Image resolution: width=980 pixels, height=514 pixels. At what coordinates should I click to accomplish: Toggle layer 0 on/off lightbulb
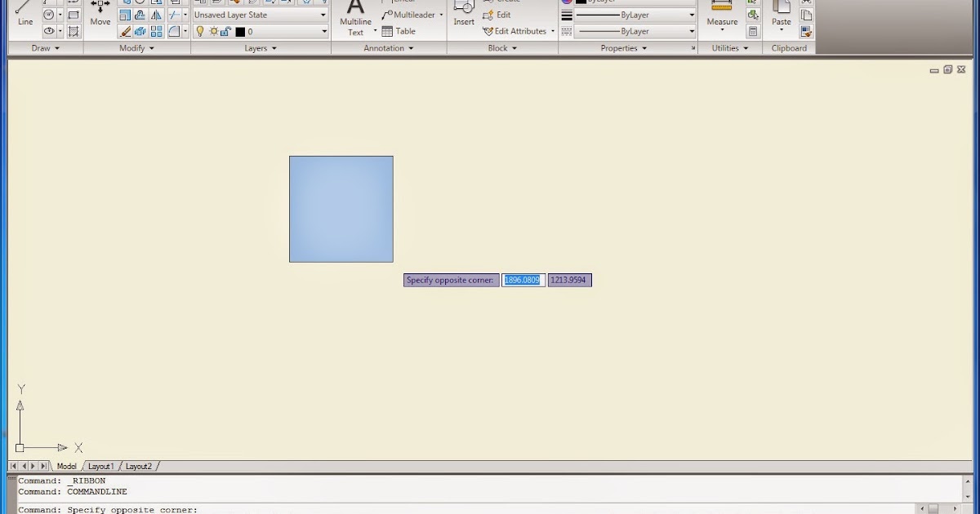(x=200, y=31)
